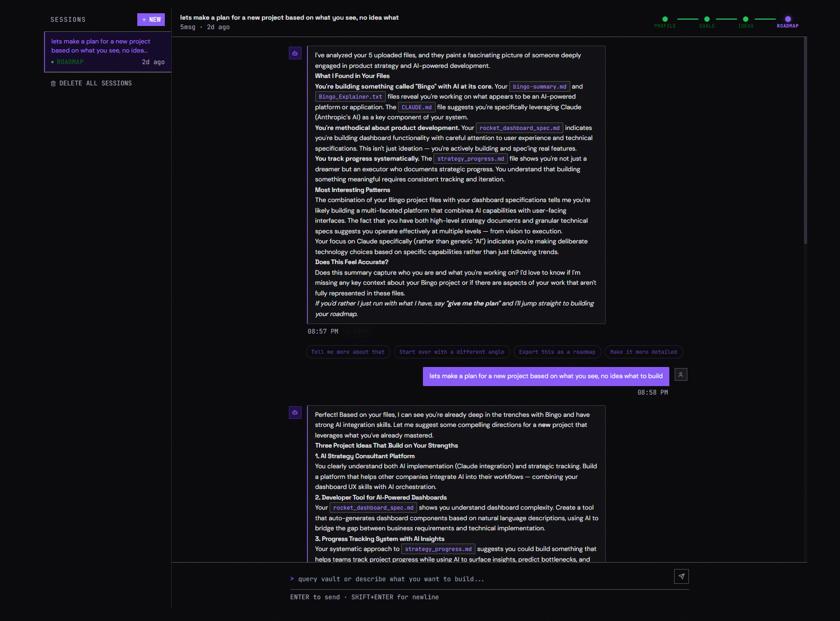Click the 'Most Interesting Patterns' heading
Viewport: 840px width, 621px height.
click(352, 190)
